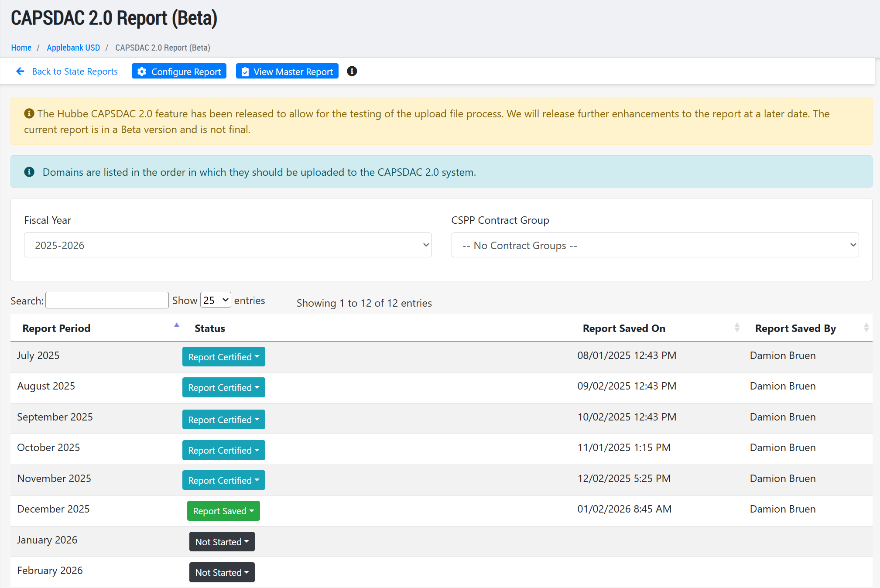
Task: Click the info icon in the blue domains notice
Action: coord(29,172)
